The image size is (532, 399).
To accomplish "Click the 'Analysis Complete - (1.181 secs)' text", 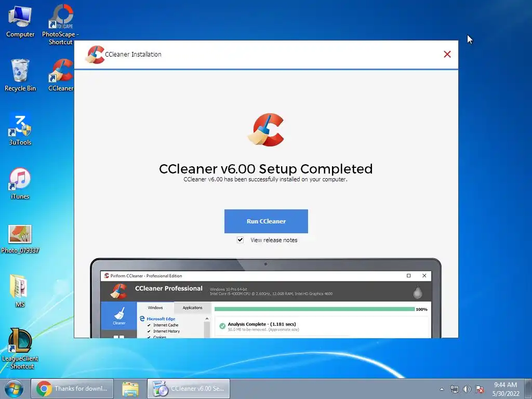I will tap(262, 324).
